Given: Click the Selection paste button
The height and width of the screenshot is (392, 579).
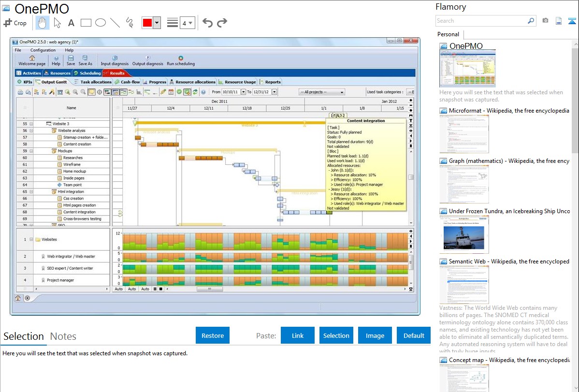Looking at the screenshot, I should pyautogui.click(x=336, y=335).
